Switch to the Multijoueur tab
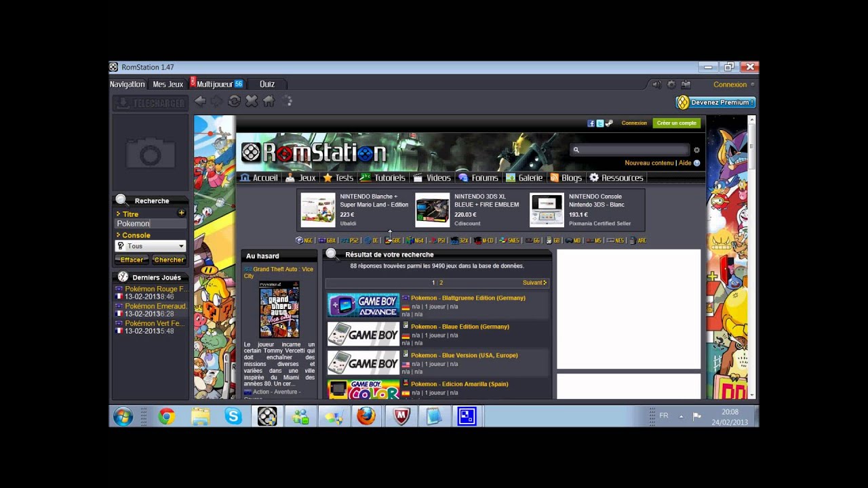868x488 pixels. pyautogui.click(x=217, y=84)
